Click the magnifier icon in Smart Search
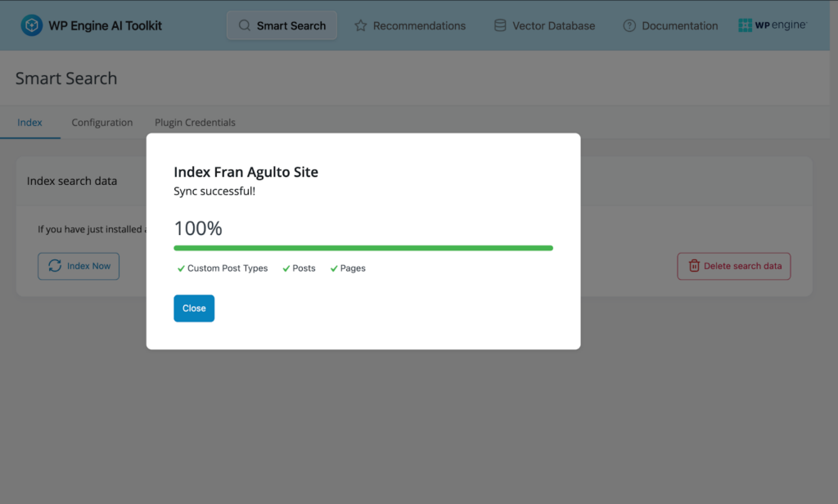The height and width of the screenshot is (504, 838). coord(244,25)
